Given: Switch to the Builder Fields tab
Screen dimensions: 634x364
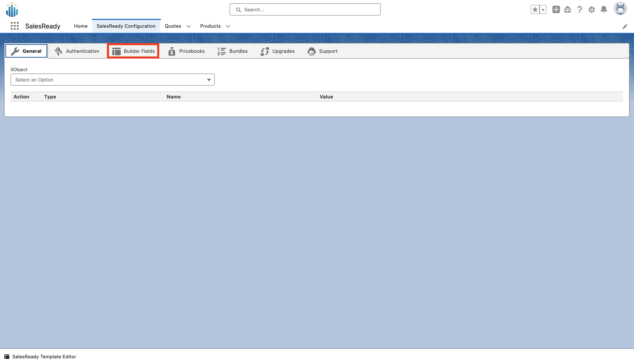Looking at the screenshot, I should 133,51.
